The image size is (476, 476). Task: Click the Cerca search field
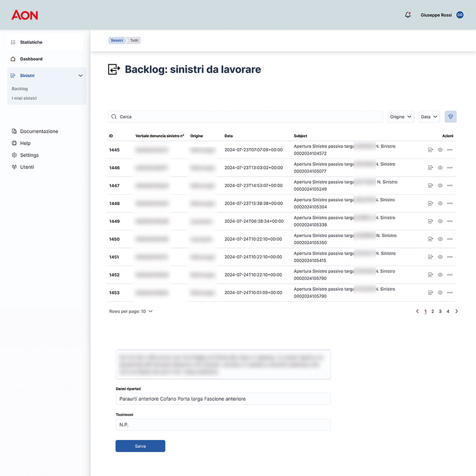click(x=245, y=117)
